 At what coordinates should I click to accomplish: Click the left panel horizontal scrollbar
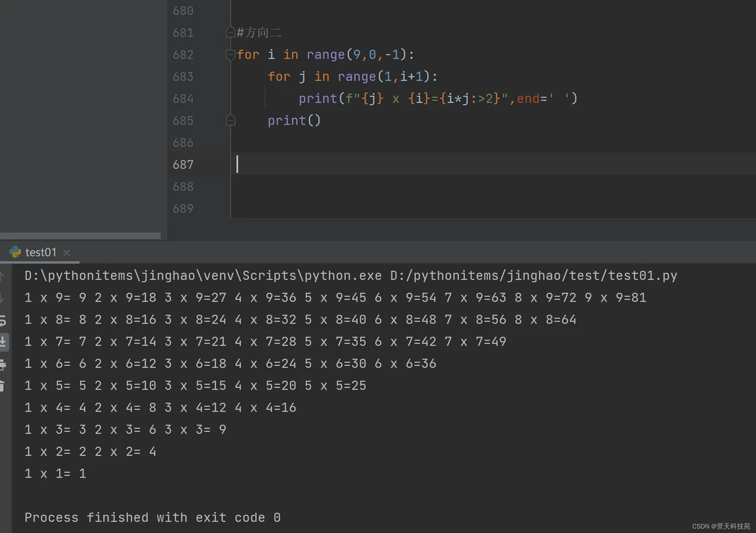pos(80,236)
